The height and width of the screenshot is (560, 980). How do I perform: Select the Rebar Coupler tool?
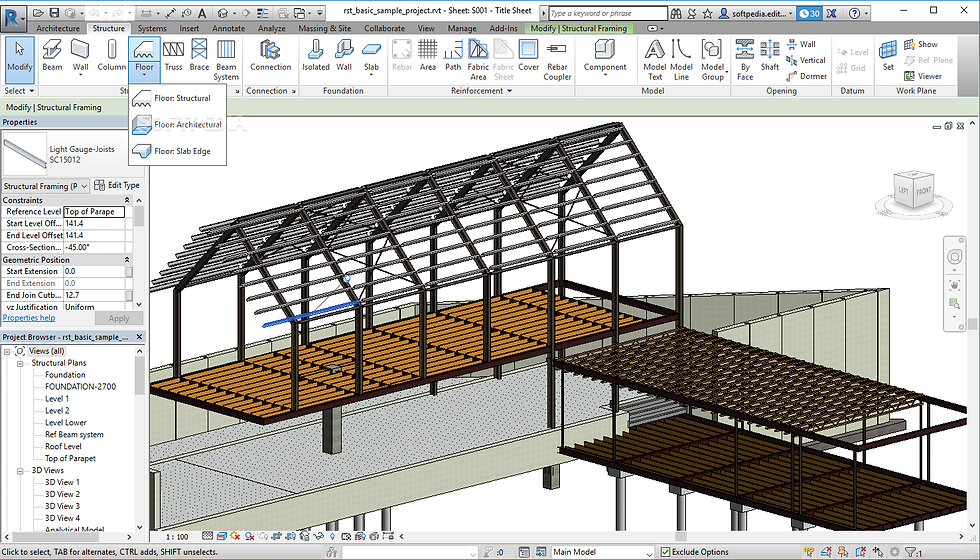(x=557, y=60)
